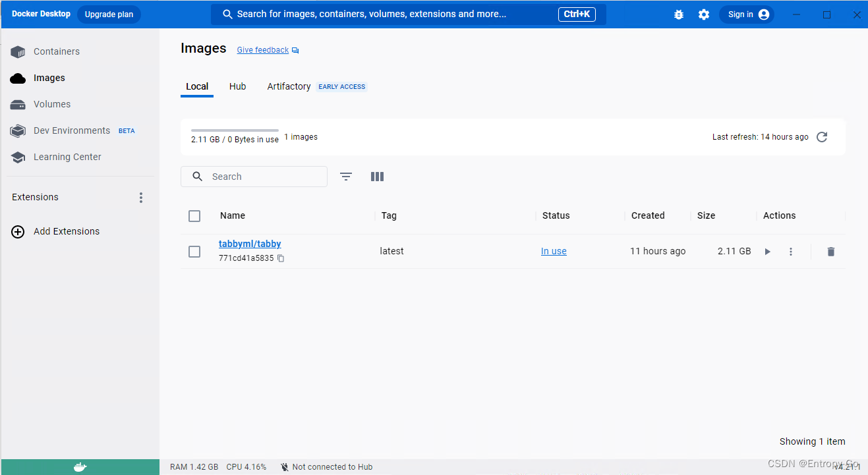The height and width of the screenshot is (475, 868).
Task: Click the disk usage progress bar
Action: (x=234, y=130)
